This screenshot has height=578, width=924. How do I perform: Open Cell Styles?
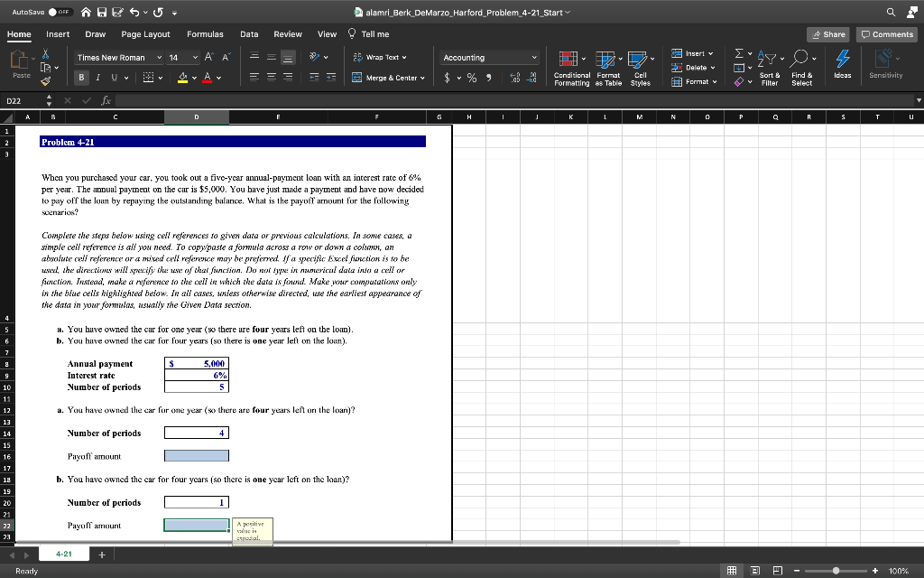coord(640,69)
